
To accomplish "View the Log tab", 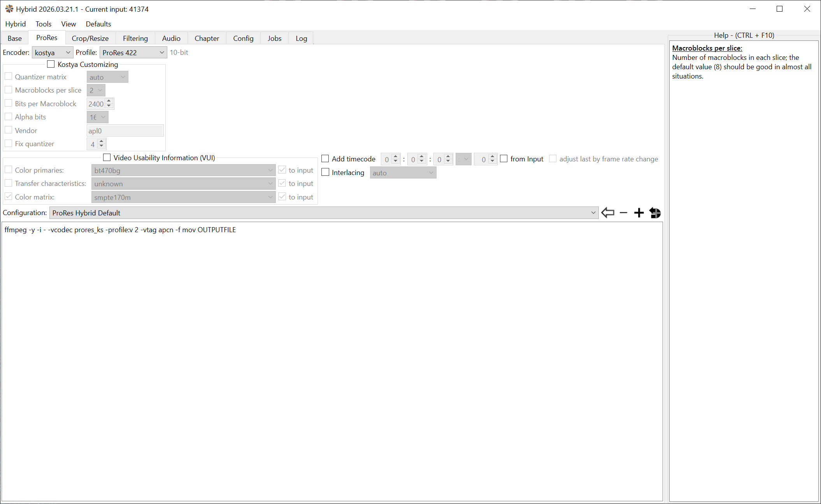I will coord(302,38).
